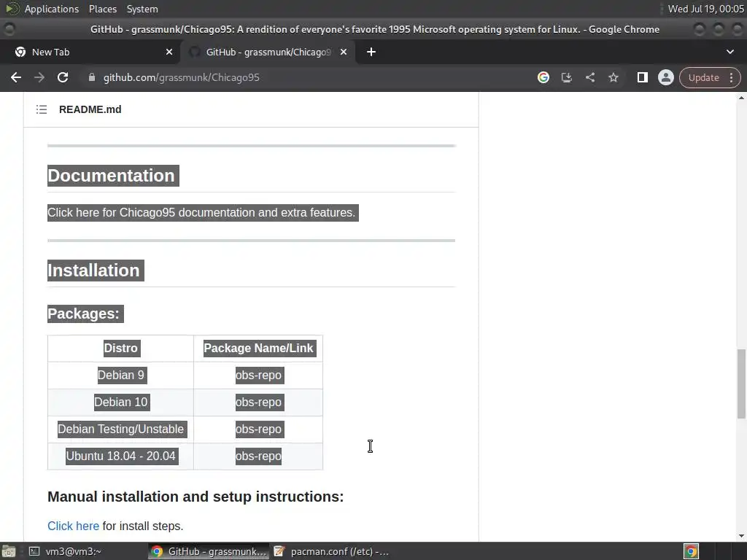Image resolution: width=747 pixels, height=560 pixels.
Task: Click here link for install steps
Action: 74,526
